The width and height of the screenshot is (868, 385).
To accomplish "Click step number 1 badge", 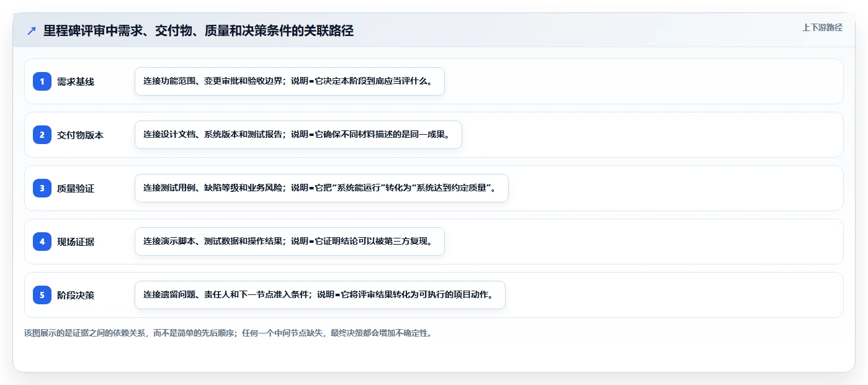I will click(x=42, y=81).
